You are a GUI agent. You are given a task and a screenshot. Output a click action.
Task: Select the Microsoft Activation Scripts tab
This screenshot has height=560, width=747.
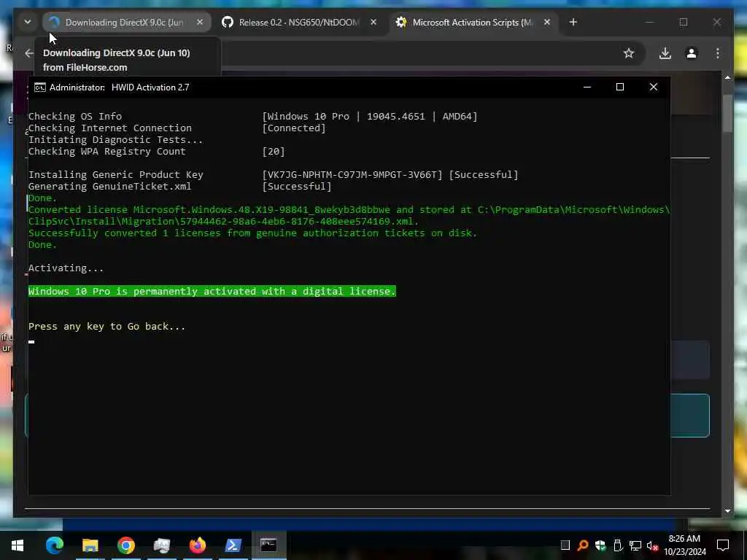473,23
